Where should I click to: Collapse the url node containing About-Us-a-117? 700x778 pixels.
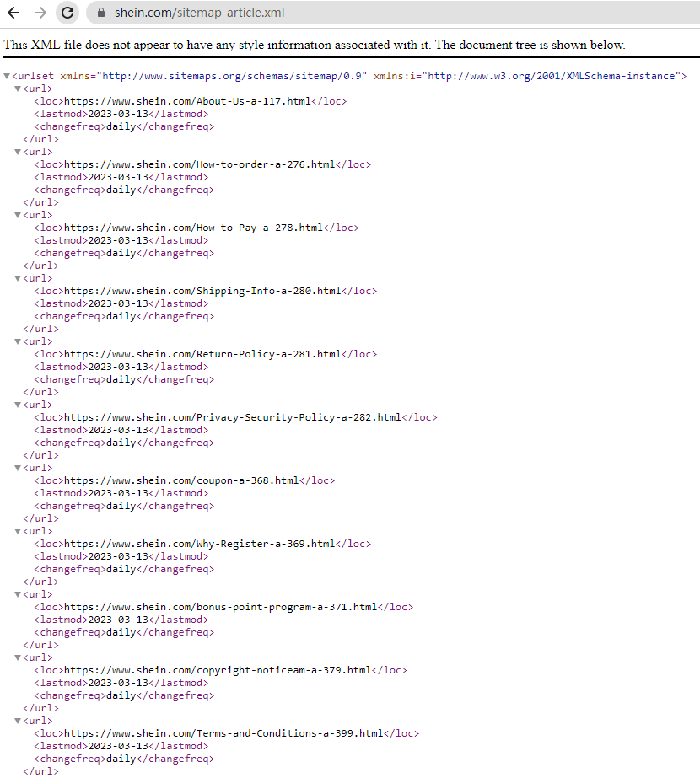18,89
